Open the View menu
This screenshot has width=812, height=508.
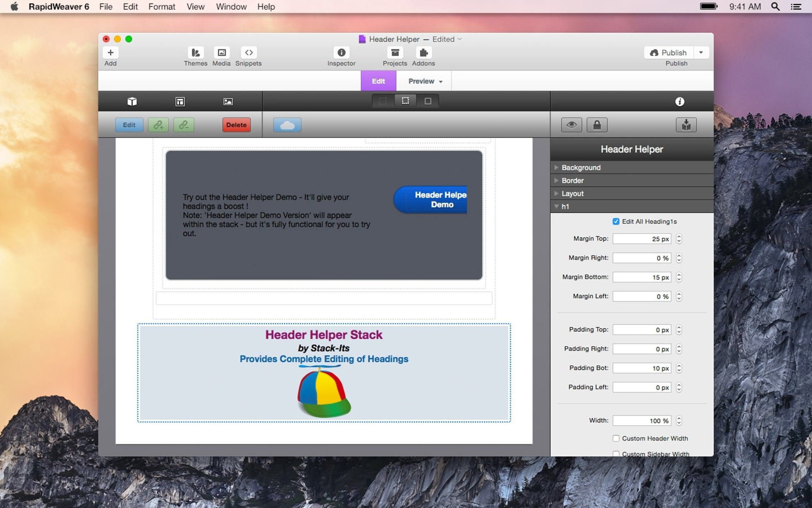tap(195, 7)
